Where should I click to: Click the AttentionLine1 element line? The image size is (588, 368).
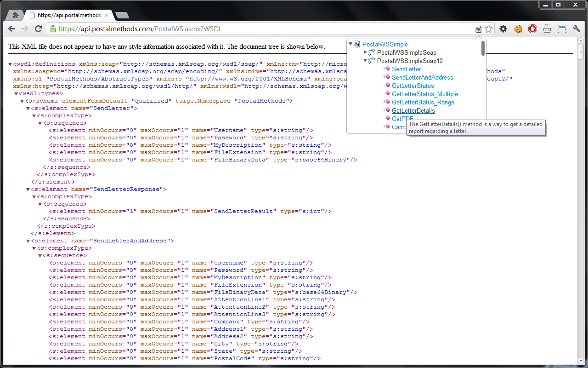pos(192,299)
